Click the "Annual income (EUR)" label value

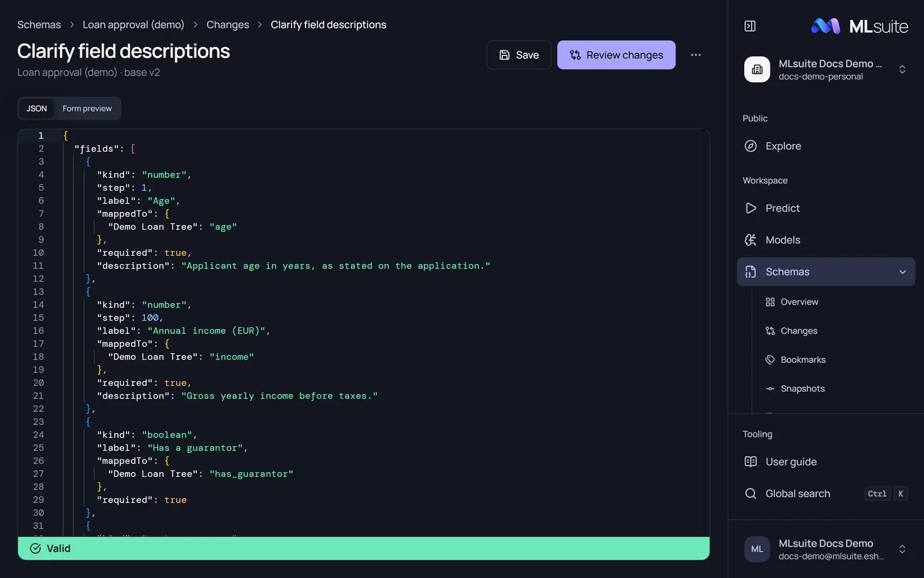pos(206,331)
